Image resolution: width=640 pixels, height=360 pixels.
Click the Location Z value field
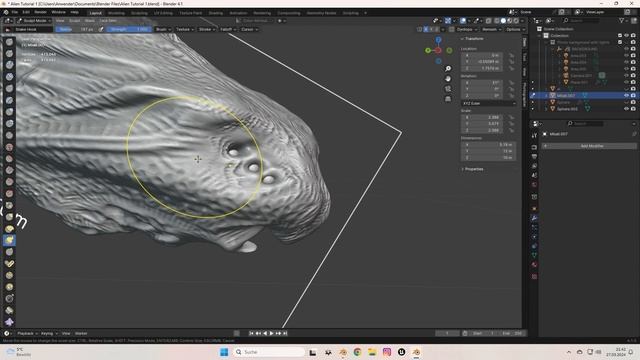[482, 68]
